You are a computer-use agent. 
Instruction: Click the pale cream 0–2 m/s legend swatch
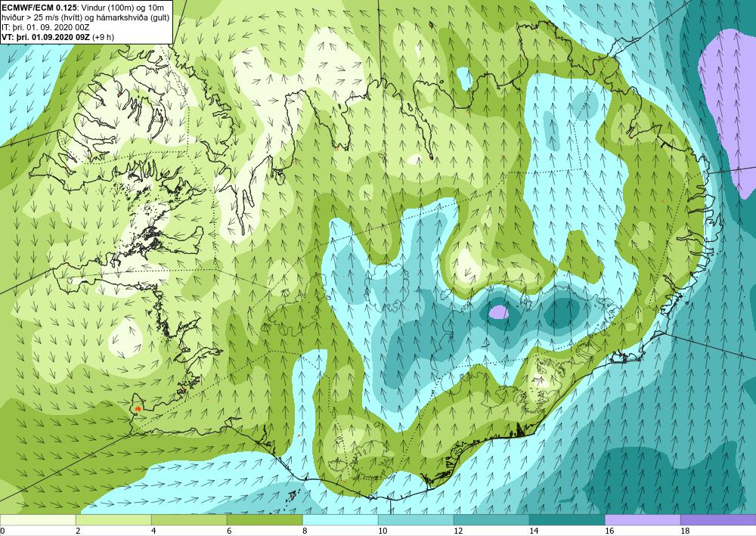[x=38, y=519]
